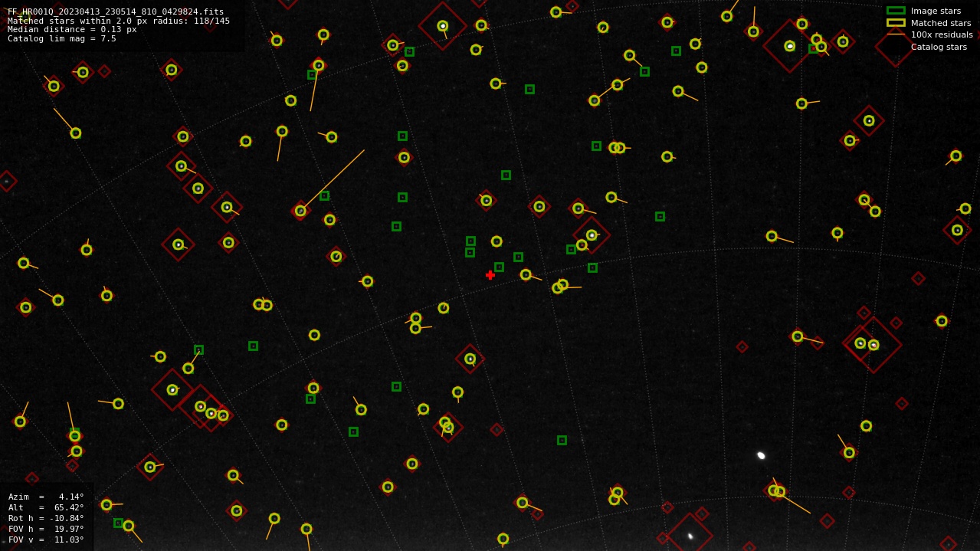Click the red cross marking the field center

click(490, 275)
